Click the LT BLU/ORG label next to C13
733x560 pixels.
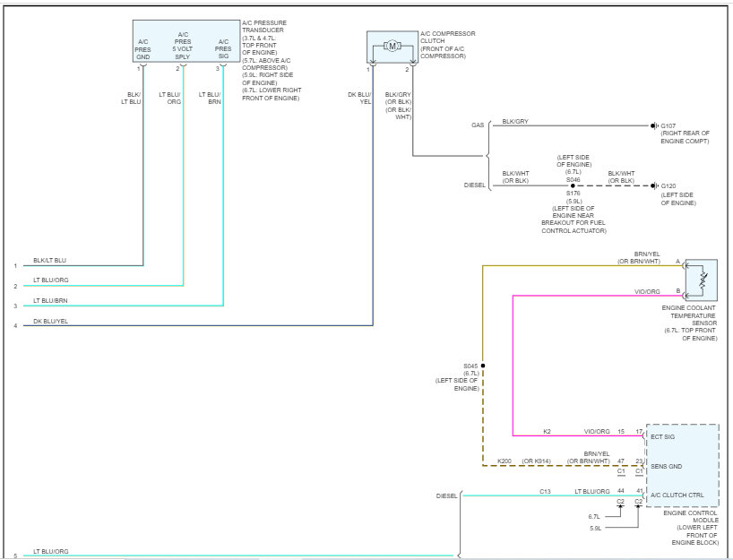coord(591,491)
